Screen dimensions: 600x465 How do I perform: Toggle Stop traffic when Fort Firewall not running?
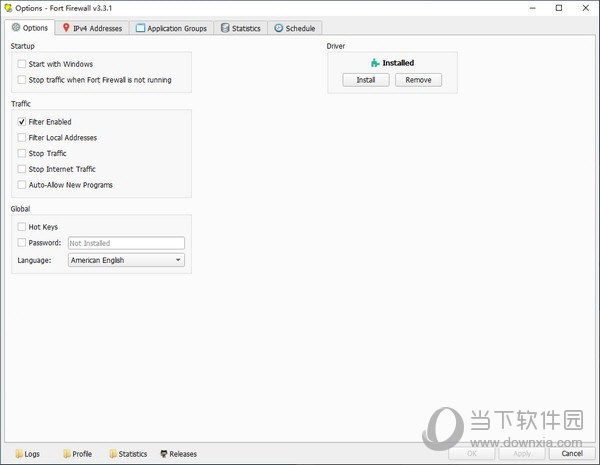(22, 80)
